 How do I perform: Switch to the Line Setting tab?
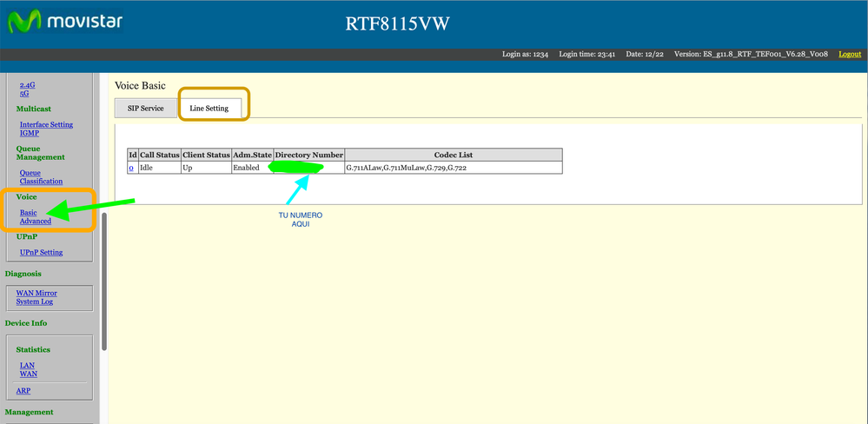[x=209, y=109]
